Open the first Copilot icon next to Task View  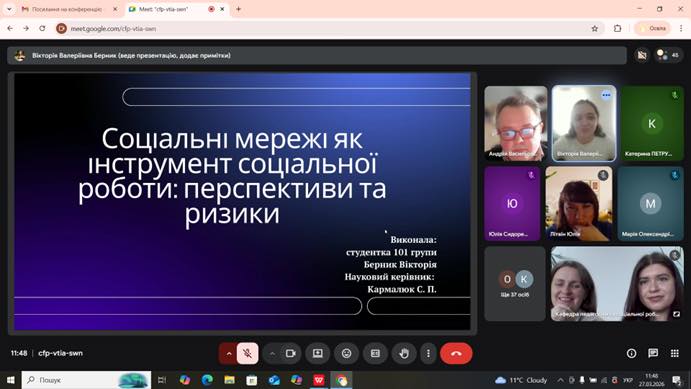click(185, 380)
